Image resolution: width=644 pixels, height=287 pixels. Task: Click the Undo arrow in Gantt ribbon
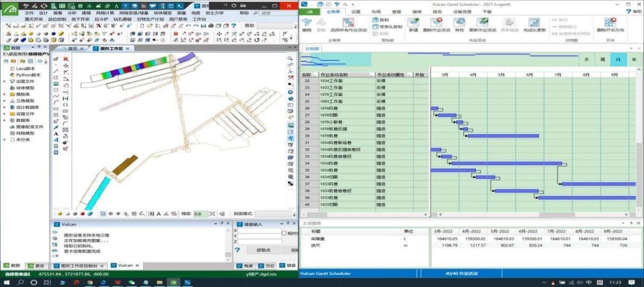[307, 22]
